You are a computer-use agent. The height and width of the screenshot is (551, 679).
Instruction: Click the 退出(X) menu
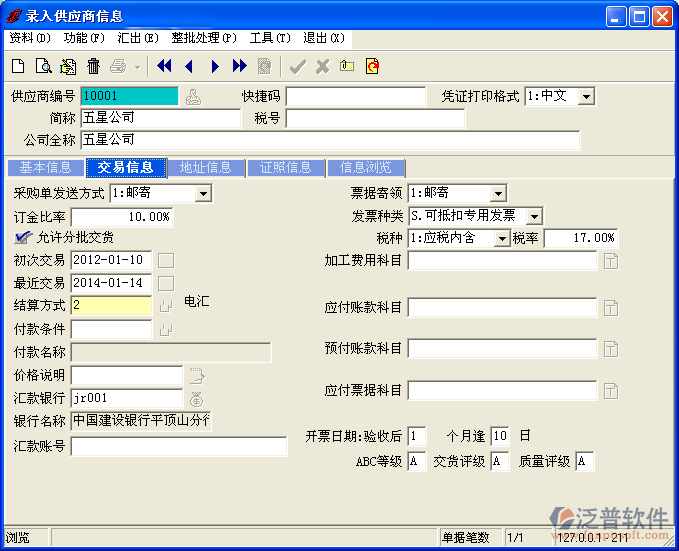point(323,39)
